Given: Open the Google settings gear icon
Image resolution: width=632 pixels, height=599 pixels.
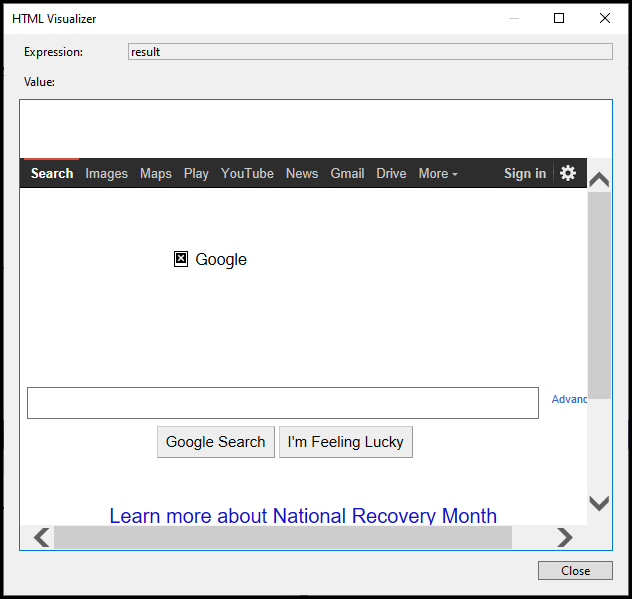Looking at the screenshot, I should pos(568,173).
